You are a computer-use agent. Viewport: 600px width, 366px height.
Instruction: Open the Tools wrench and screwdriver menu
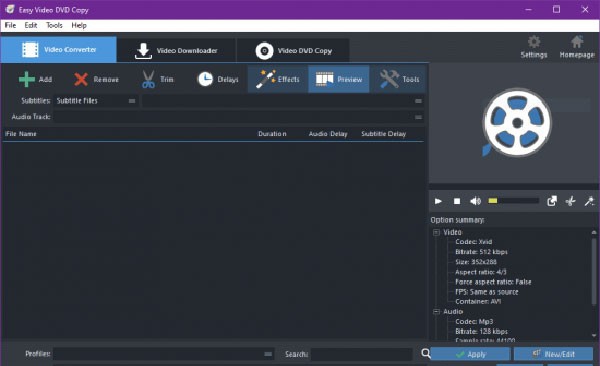389,79
